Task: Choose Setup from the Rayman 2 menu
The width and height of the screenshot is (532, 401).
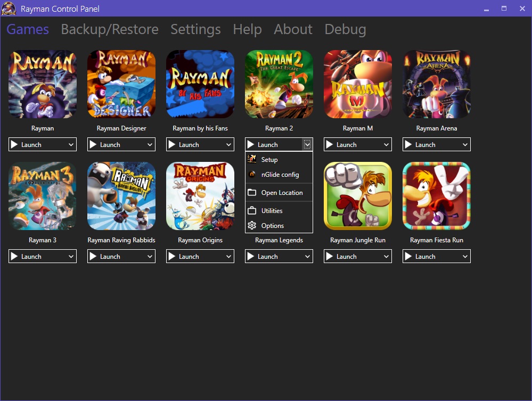Action: [x=279, y=159]
